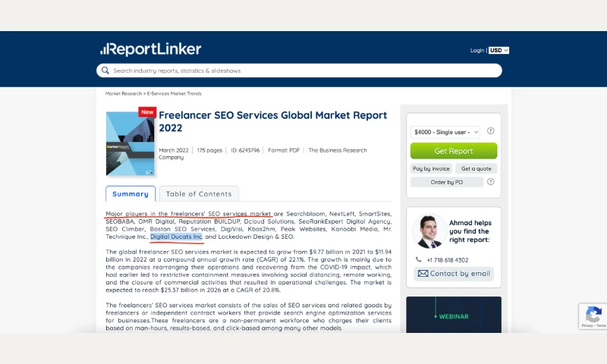Focus the industry reports search field
The width and height of the screenshot is (607, 364).
[x=299, y=71]
